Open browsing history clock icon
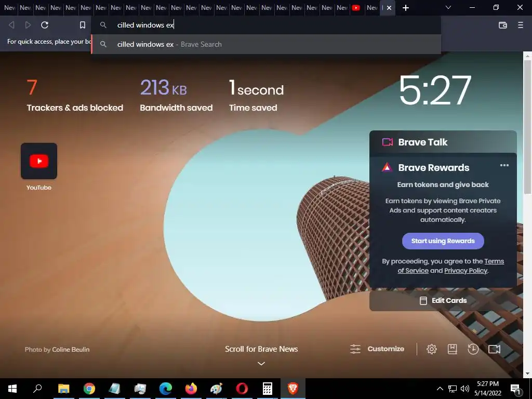532x399 pixels. tap(473, 349)
